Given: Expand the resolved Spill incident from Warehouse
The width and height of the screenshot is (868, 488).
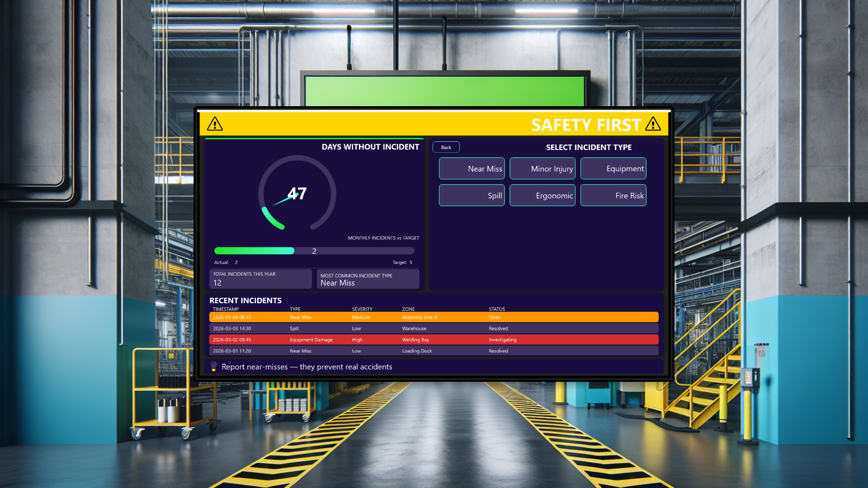Looking at the screenshot, I should 434,328.
